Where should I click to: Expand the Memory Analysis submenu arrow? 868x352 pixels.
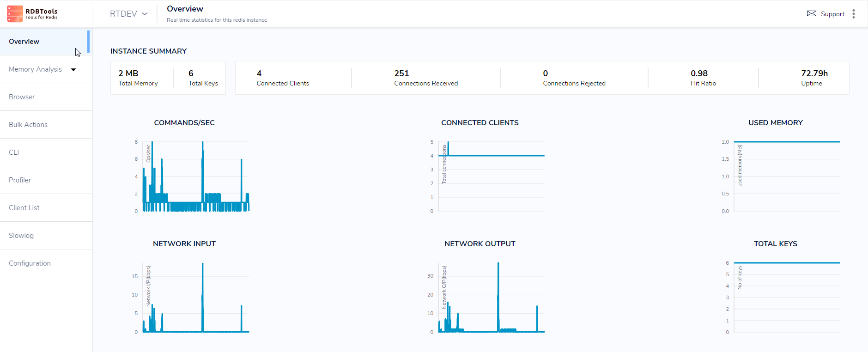point(73,70)
